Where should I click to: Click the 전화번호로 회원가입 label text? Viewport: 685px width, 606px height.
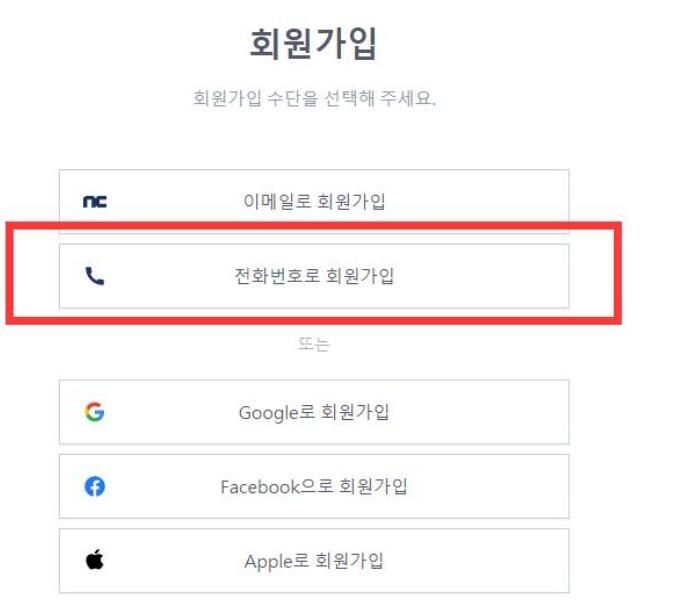coord(314,276)
